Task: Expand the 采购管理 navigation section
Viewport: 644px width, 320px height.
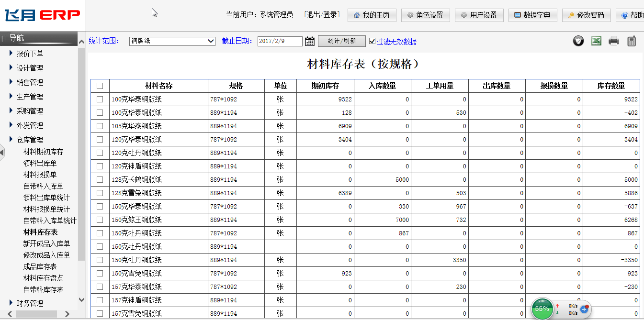Action: click(x=30, y=111)
